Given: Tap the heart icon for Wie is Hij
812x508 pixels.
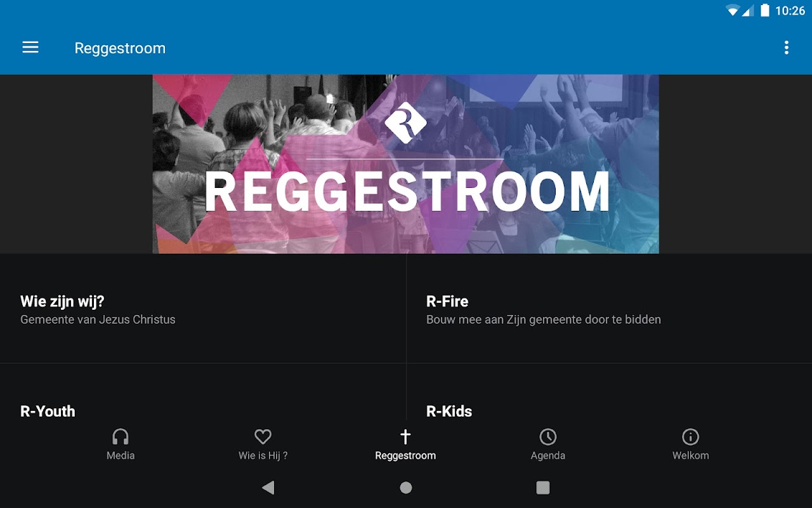Looking at the screenshot, I should click(x=263, y=437).
